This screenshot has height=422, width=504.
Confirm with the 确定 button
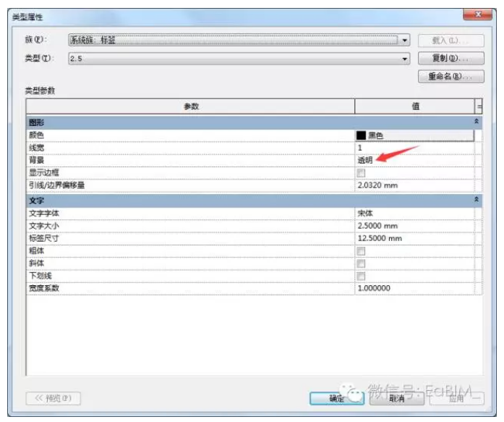pyautogui.click(x=337, y=399)
